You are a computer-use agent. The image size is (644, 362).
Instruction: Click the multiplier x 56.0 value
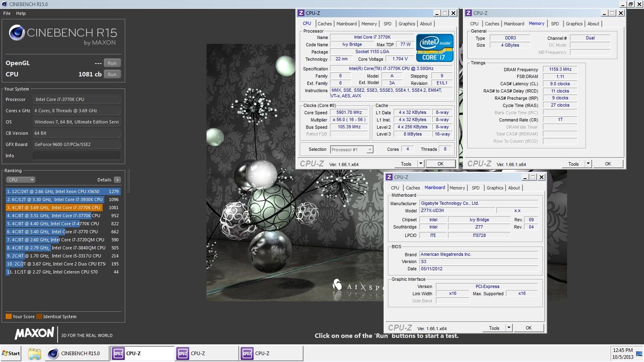(x=349, y=120)
